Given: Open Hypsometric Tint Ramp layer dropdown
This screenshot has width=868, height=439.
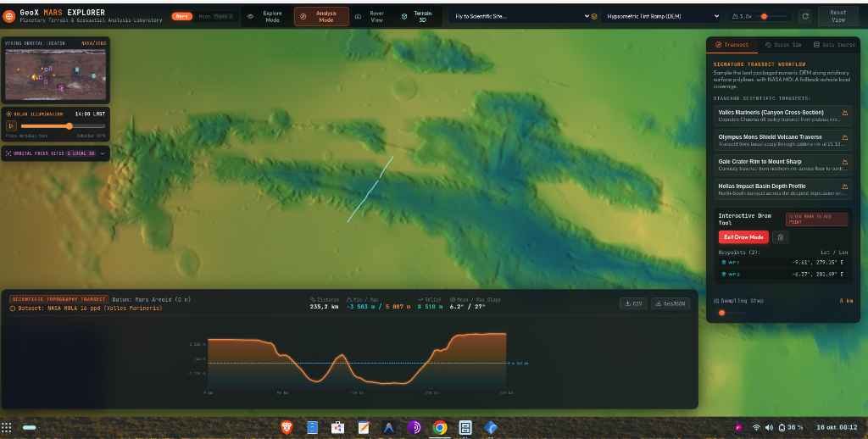Looking at the screenshot, I should tap(661, 17).
